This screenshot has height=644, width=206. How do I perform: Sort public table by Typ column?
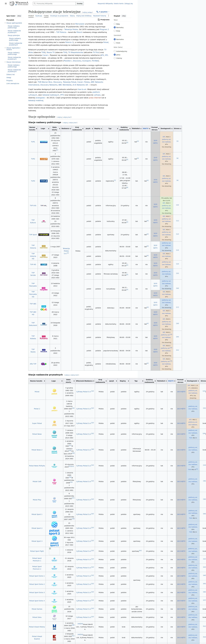[x=111, y=128]
